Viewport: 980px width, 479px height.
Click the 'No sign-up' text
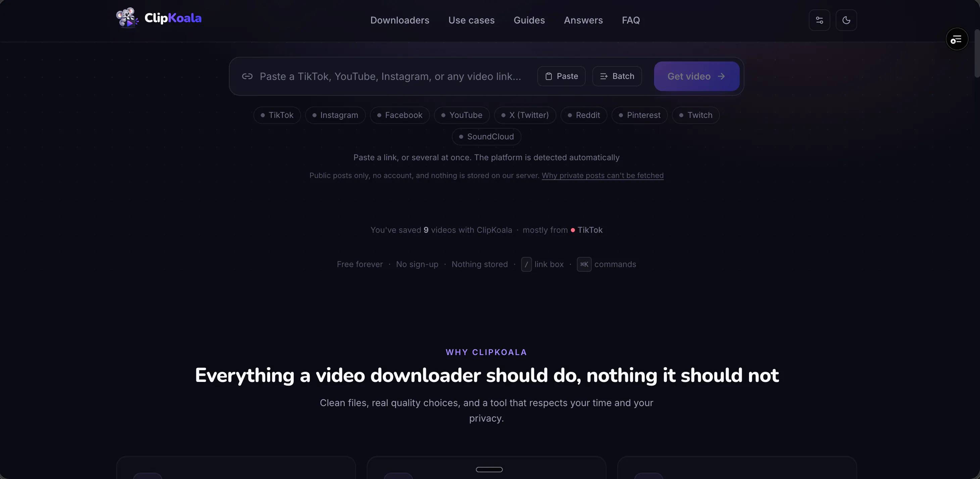(417, 264)
